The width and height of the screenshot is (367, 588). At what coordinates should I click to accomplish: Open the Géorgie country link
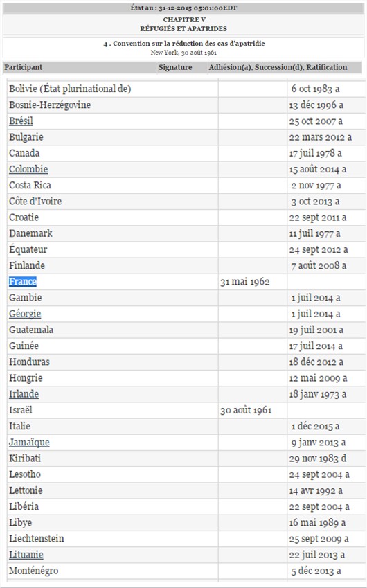coord(25,314)
